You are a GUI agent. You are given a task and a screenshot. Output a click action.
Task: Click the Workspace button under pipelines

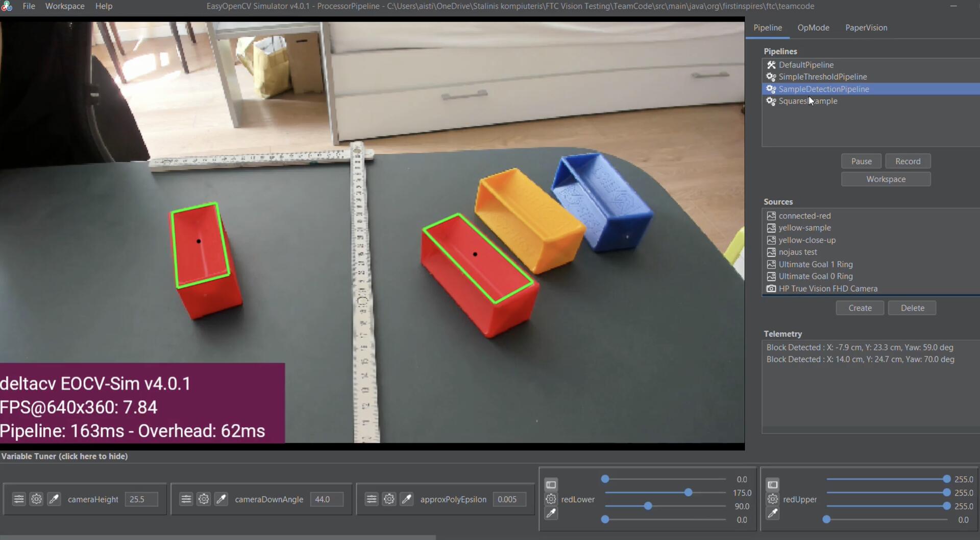click(x=886, y=179)
